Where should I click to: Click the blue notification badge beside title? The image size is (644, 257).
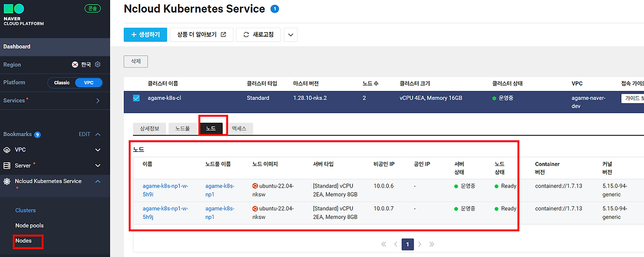pyautogui.click(x=274, y=9)
